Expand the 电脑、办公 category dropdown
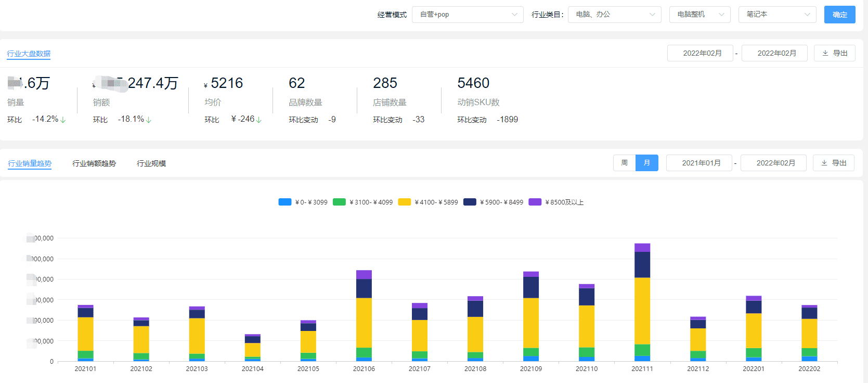 click(614, 15)
